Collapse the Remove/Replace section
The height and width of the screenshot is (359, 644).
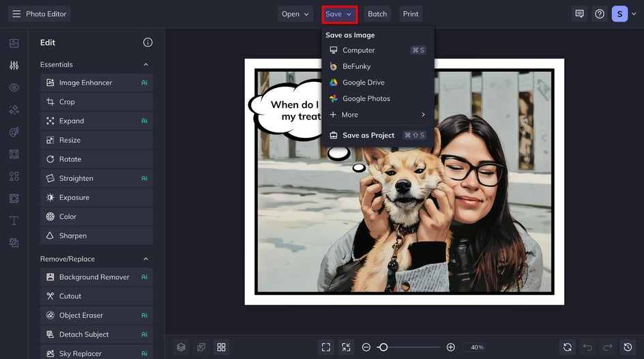145,259
